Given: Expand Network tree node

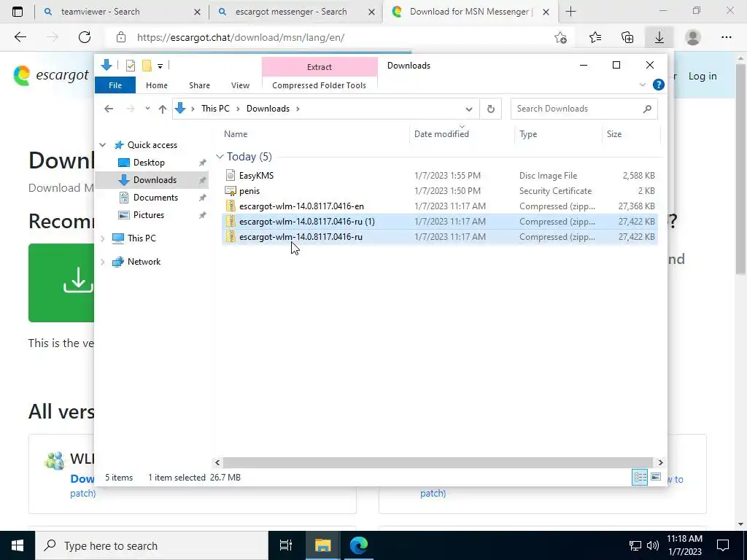Looking at the screenshot, I should [102, 262].
